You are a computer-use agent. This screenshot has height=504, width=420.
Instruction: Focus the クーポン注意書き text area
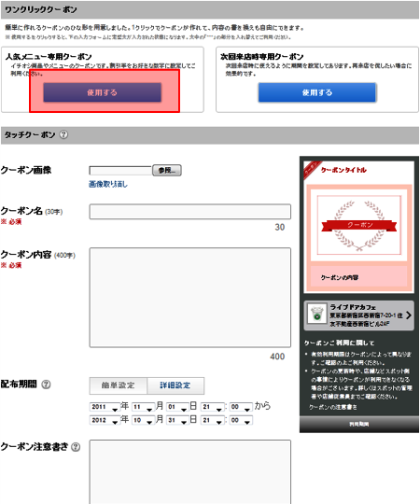point(190,472)
